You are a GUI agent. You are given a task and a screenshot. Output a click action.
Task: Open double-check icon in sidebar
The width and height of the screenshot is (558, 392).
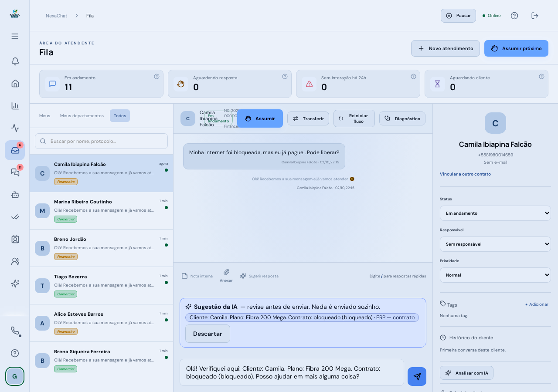pyautogui.click(x=15, y=217)
